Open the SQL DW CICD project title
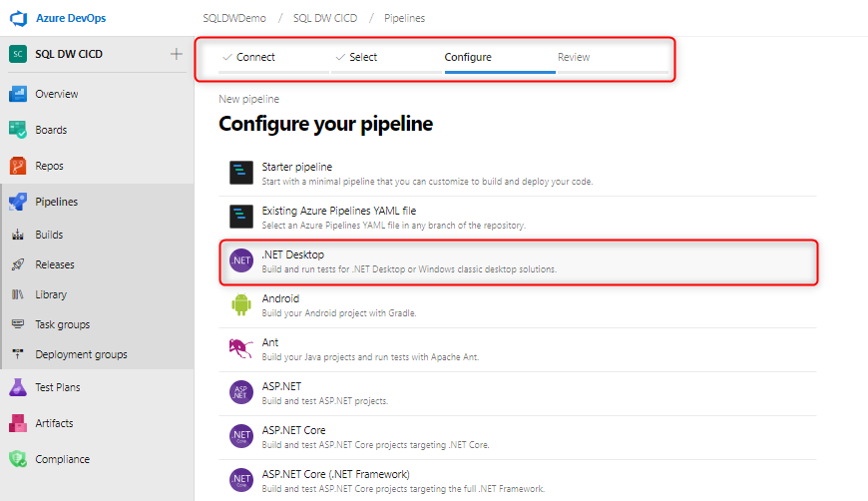Viewport: 868px width, 501px height. [x=69, y=54]
